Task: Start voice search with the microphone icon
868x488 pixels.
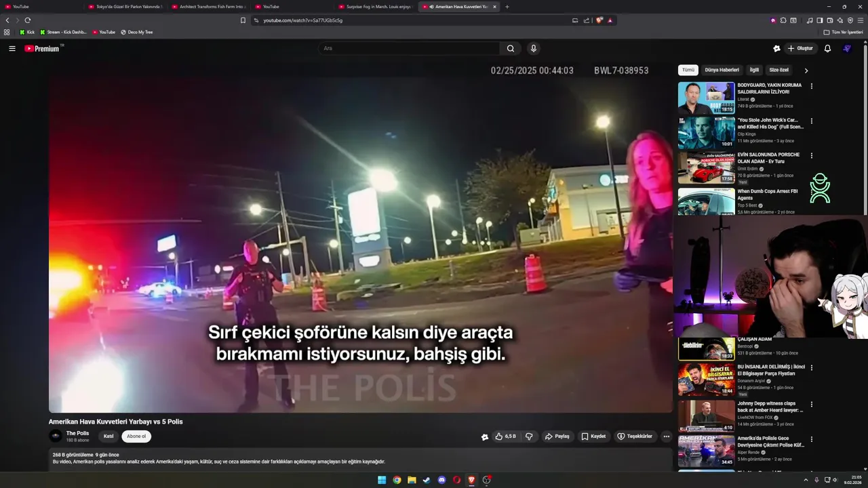Action: [534, 48]
